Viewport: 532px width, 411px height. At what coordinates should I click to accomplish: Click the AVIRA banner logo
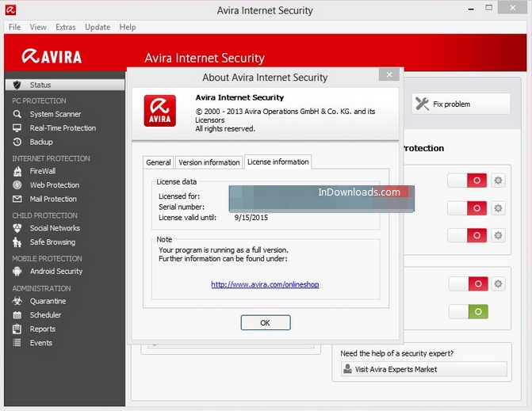tap(52, 56)
